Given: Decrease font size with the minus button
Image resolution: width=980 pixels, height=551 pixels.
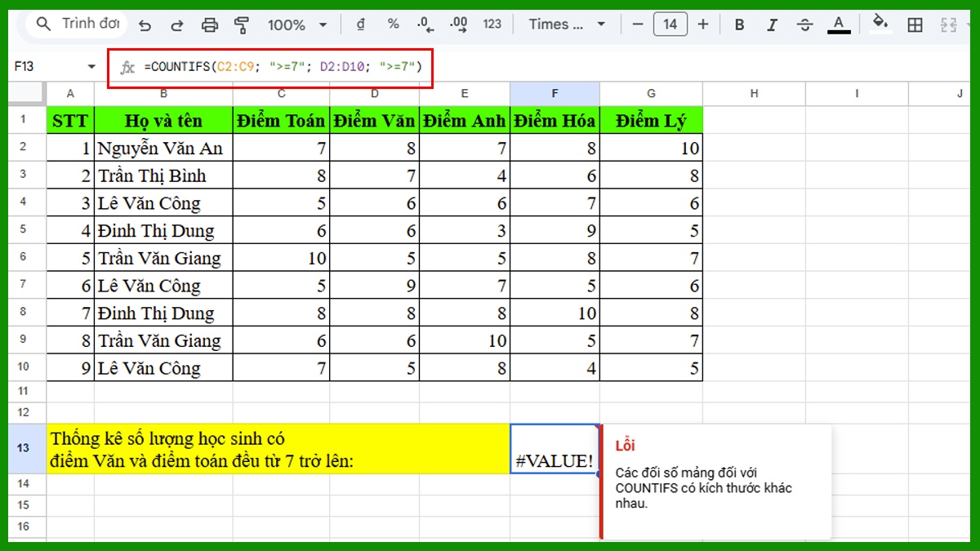Looking at the screenshot, I should [x=637, y=24].
